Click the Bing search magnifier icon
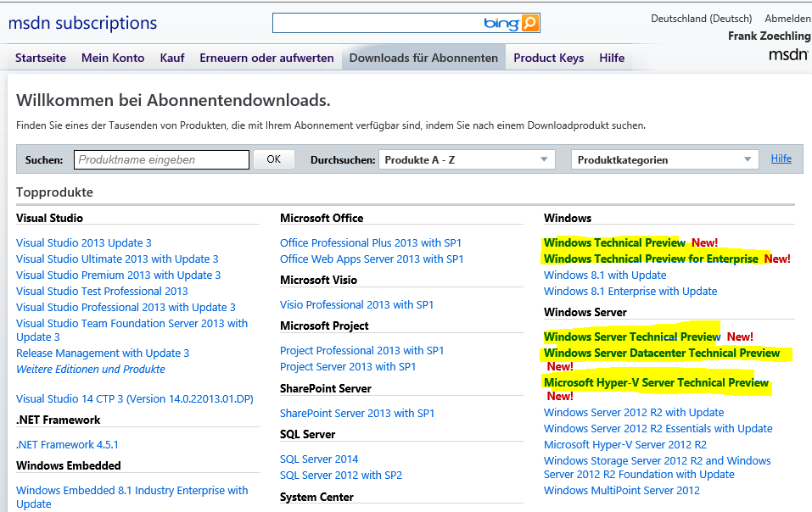812x512 pixels. pyautogui.click(x=529, y=24)
